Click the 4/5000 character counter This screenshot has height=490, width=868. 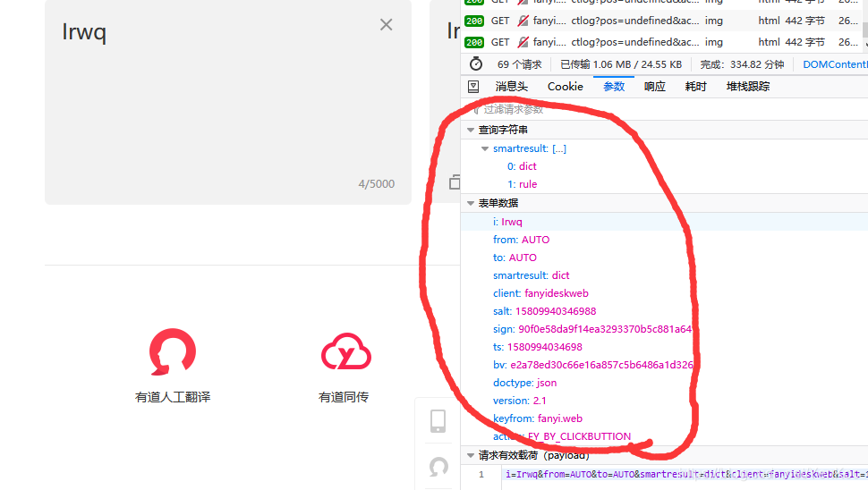(377, 183)
